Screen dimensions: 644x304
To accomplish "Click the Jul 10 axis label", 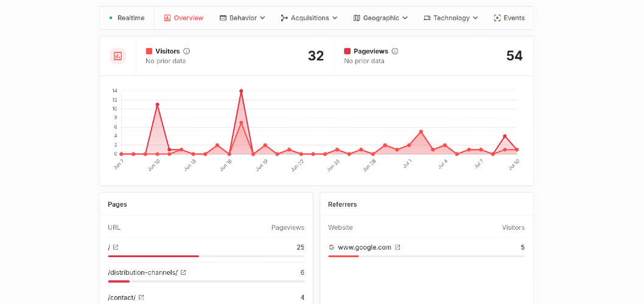I will coord(514,164).
